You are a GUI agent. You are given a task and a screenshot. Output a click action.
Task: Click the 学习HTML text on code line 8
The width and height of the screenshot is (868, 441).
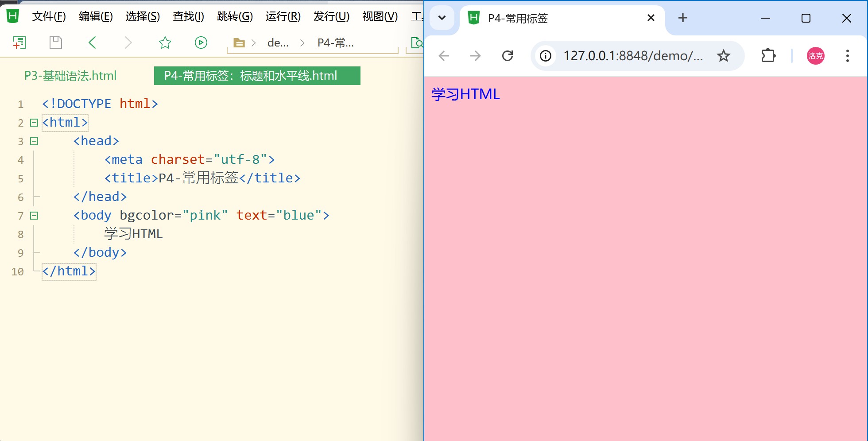coord(133,234)
